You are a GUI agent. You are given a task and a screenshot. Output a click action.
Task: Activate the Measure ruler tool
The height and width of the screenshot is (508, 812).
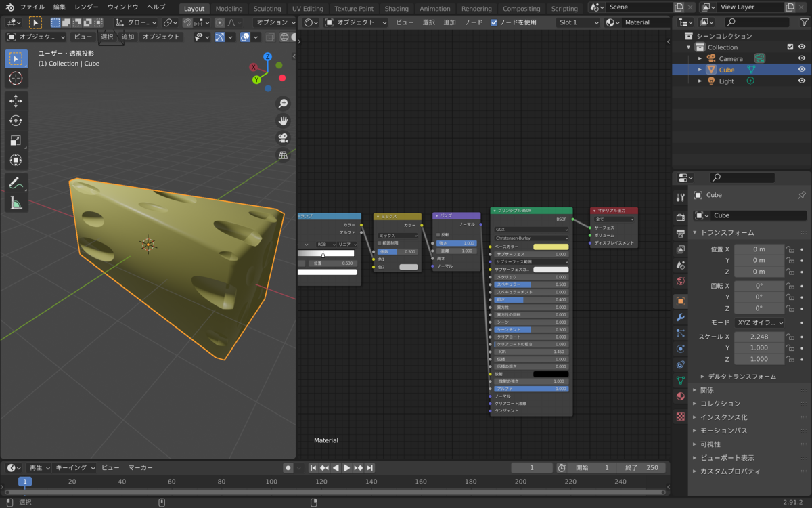16,203
